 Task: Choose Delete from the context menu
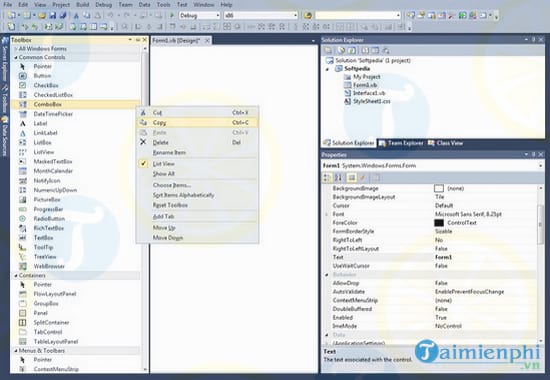point(197,142)
